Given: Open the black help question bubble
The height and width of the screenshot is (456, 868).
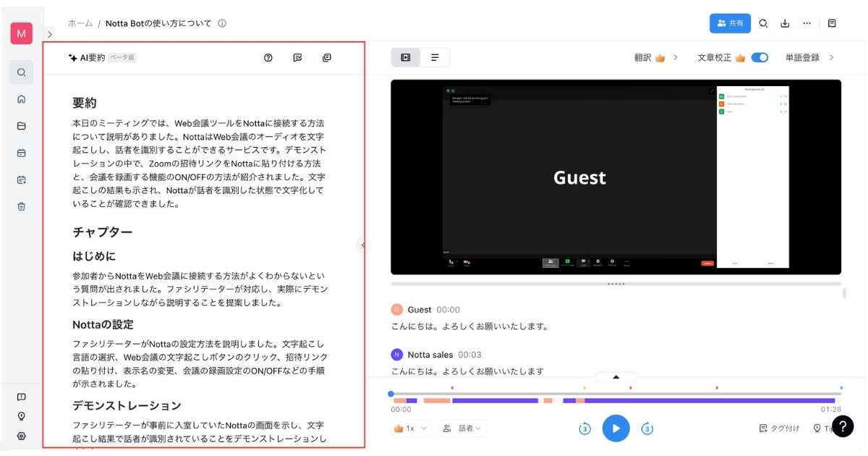Looking at the screenshot, I should (843, 426).
